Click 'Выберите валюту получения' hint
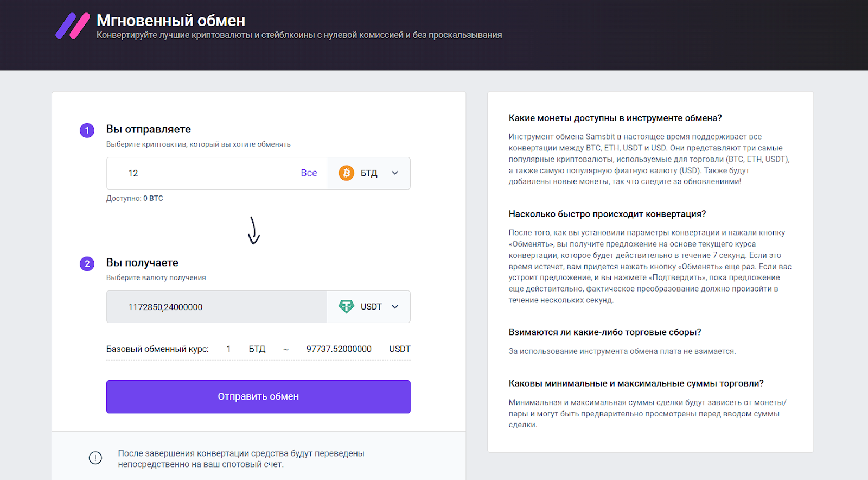The image size is (868, 480). pyautogui.click(x=156, y=277)
